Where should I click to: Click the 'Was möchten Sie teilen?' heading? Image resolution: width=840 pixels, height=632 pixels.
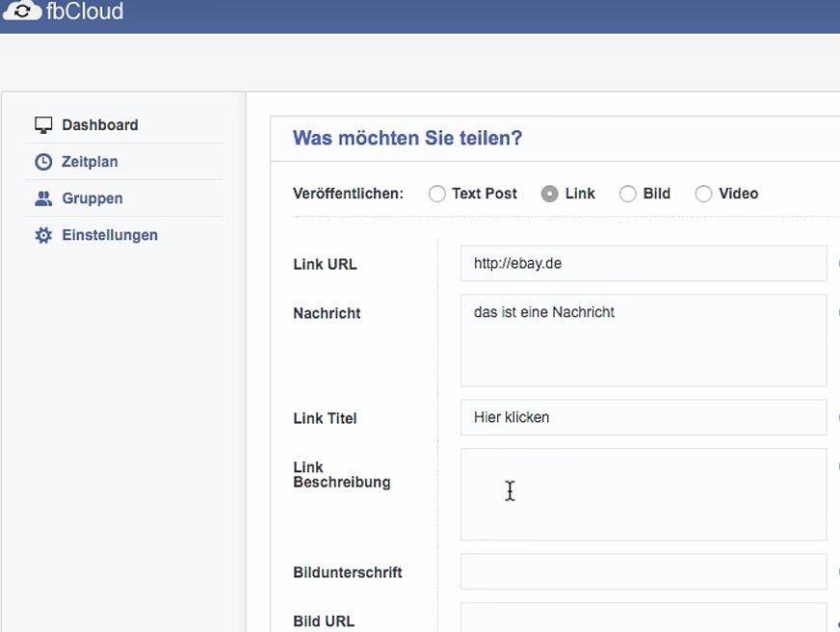tap(407, 138)
